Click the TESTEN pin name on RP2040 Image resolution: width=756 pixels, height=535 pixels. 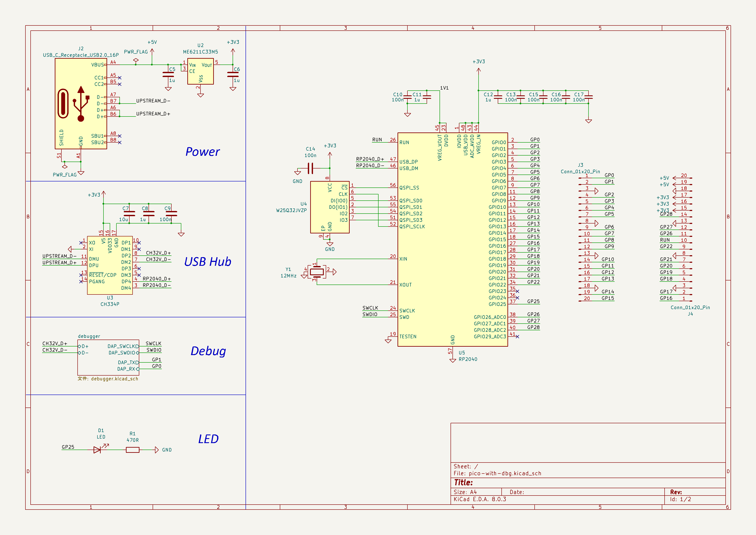[408, 337]
